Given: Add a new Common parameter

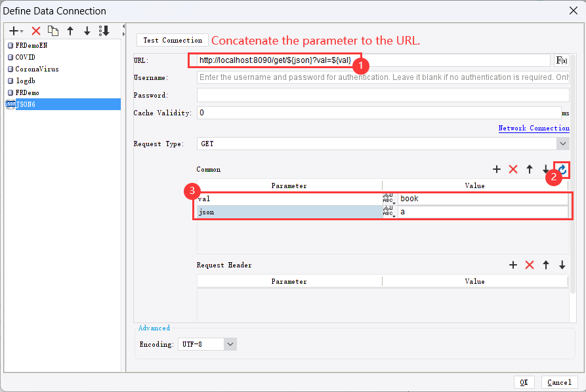Looking at the screenshot, I should pos(497,169).
